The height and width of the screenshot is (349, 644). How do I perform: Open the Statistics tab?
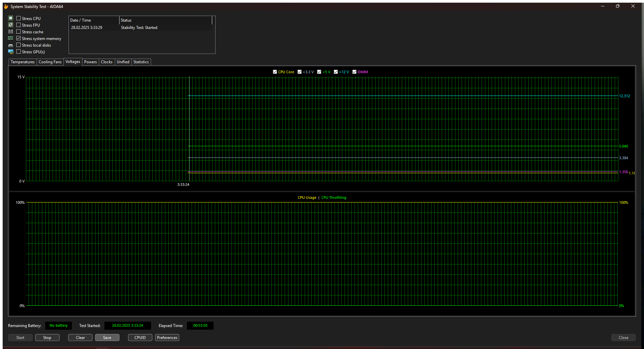pyautogui.click(x=141, y=62)
